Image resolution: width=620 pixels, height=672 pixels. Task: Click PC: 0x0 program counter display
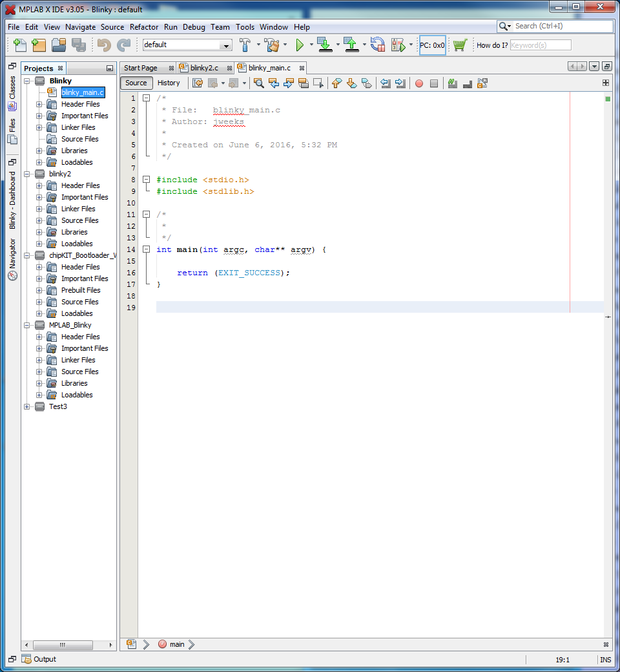pyautogui.click(x=432, y=45)
